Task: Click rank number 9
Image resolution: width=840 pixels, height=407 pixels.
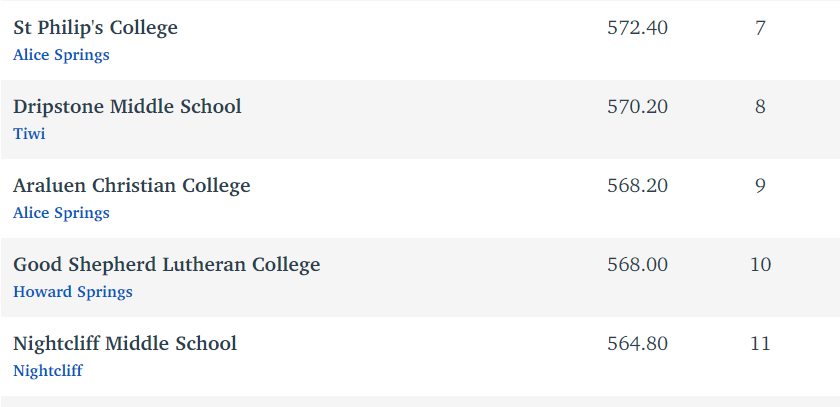Action: pyautogui.click(x=760, y=185)
